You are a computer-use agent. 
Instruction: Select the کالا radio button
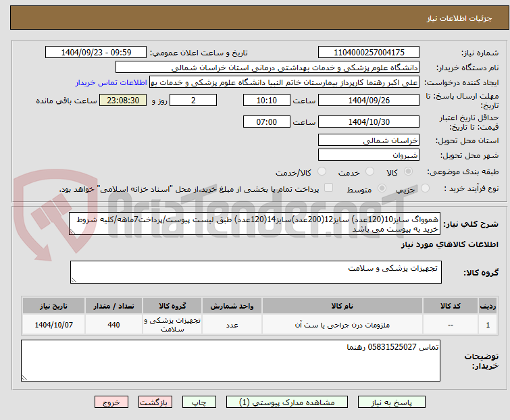(408, 172)
